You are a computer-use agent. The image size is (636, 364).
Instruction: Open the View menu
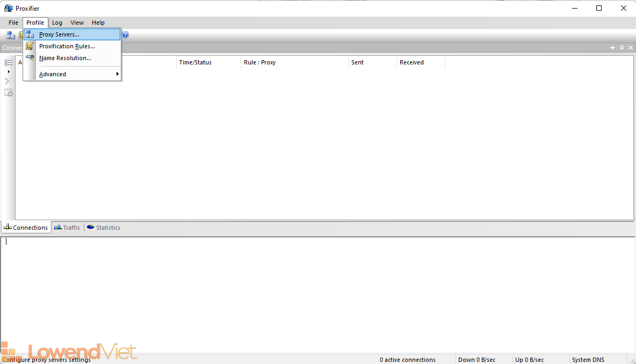pyautogui.click(x=77, y=23)
